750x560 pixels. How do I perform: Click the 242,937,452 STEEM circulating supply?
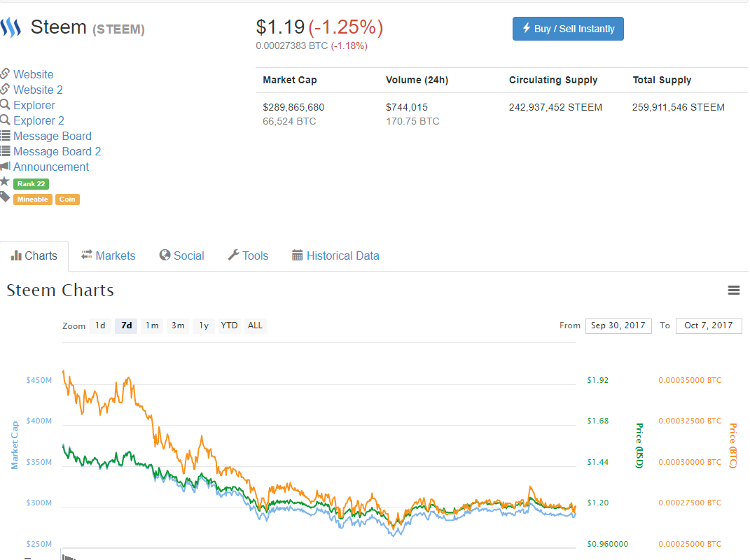(555, 107)
